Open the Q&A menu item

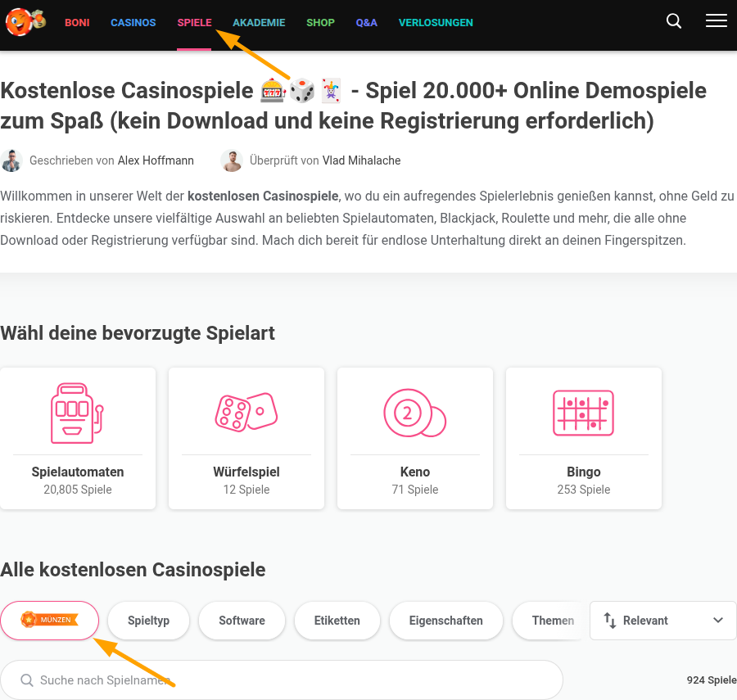(367, 23)
